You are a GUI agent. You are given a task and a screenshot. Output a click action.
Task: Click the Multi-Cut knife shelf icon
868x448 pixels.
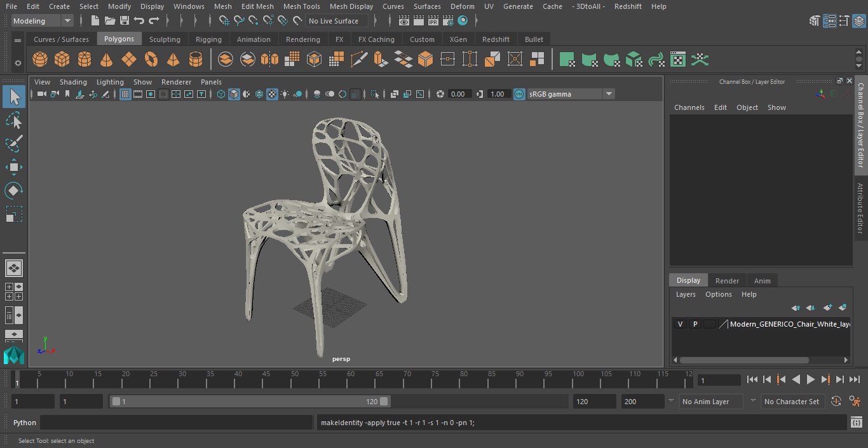(358, 60)
